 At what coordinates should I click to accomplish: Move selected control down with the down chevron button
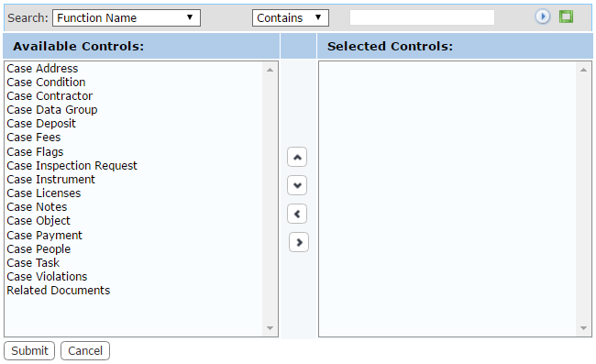[297, 185]
